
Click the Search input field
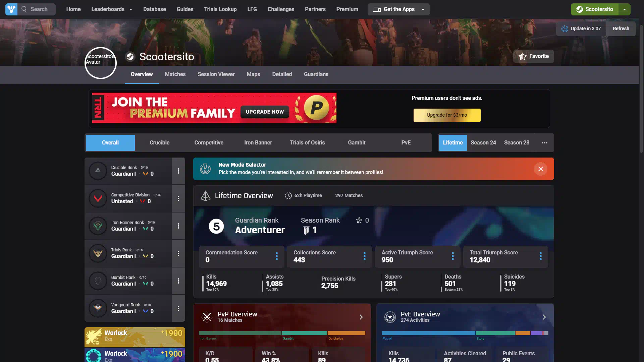click(x=37, y=9)
